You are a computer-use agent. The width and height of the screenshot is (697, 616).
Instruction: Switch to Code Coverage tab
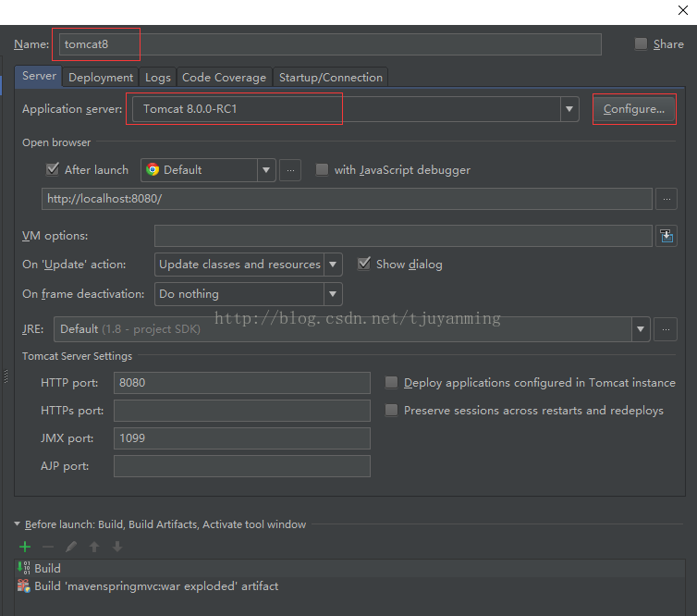pos(224,78)
